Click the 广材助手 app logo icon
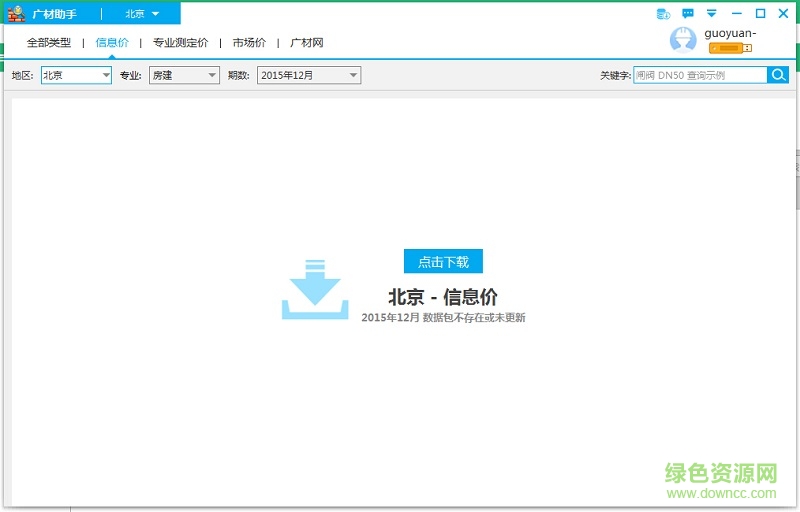This screenshot has height=512, width=800. coord(16,14)
